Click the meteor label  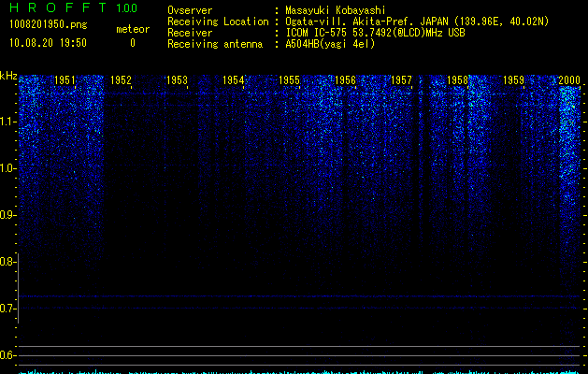[133, 29]
